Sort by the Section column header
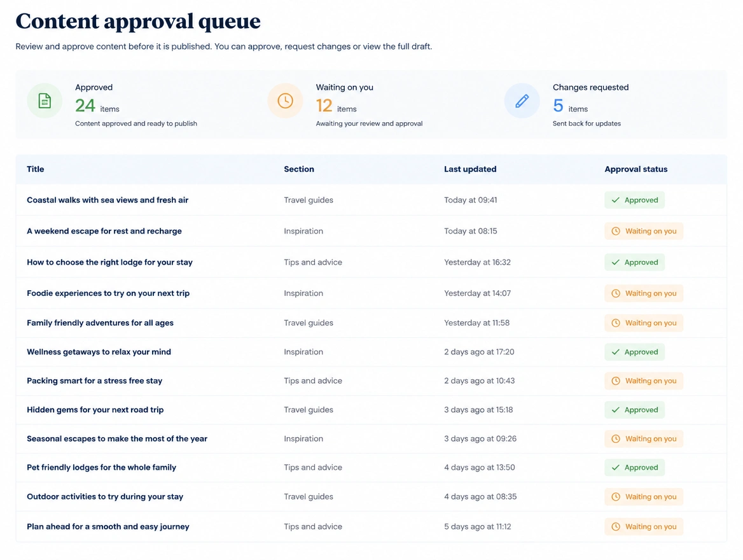743x560 pixels. (299, 169)
